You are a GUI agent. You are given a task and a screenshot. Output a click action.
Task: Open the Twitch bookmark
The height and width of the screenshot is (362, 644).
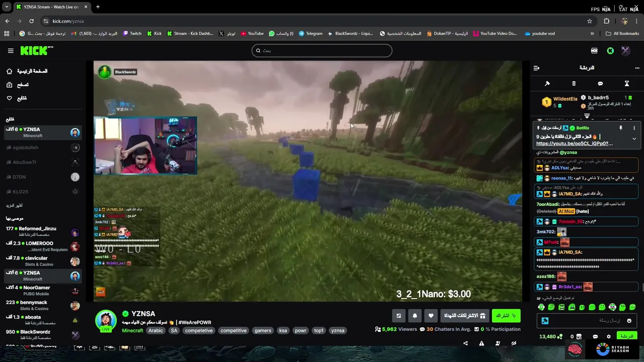tap(132, 34)
